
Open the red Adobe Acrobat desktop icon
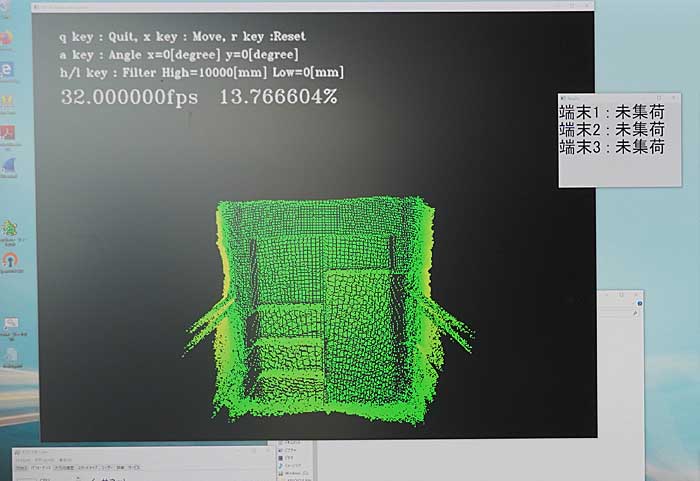coord(8,133)
